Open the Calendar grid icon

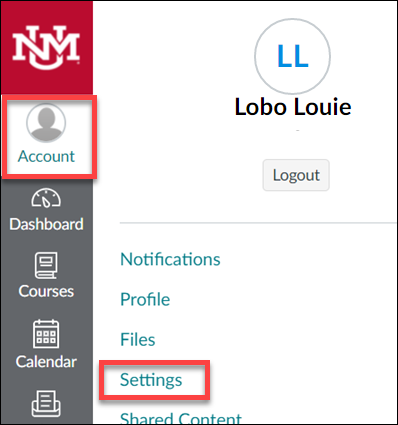point(46,334)
